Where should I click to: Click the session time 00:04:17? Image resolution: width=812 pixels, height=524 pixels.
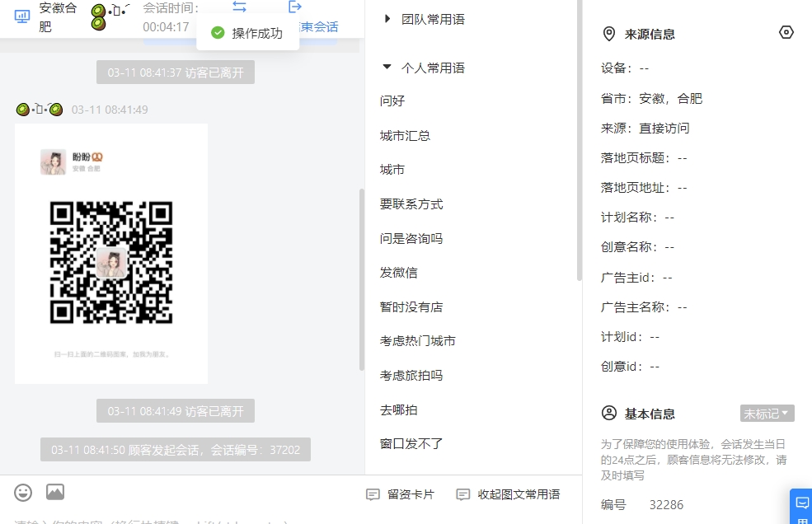pos(167,27)
